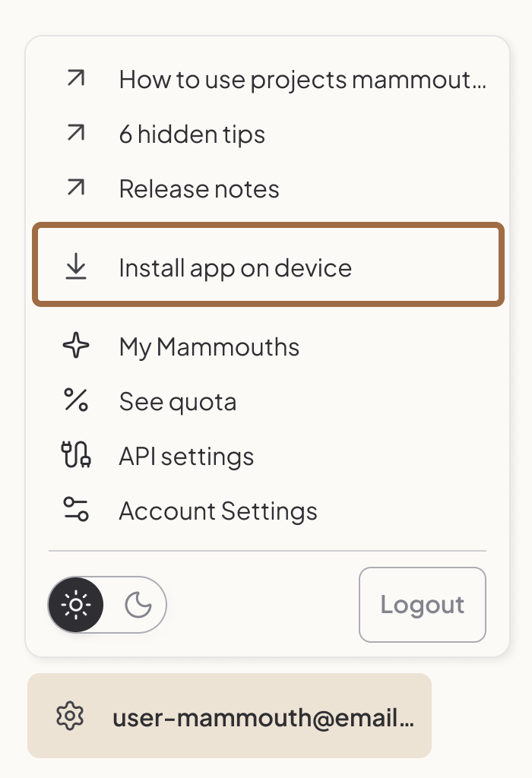This screenshot has height=778, width=532.
Task: Click the sliders icon beside Account Settings
Action: coord(74,511)
